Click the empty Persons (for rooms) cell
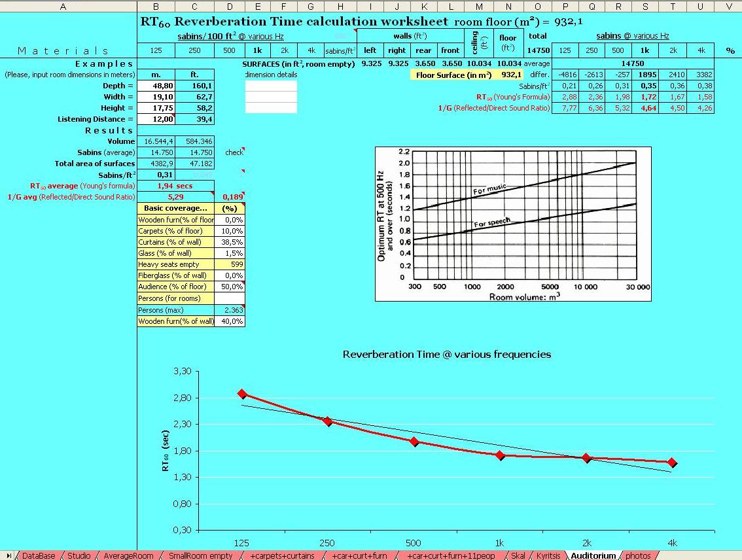The image size is (742, 560). (230, 298)
